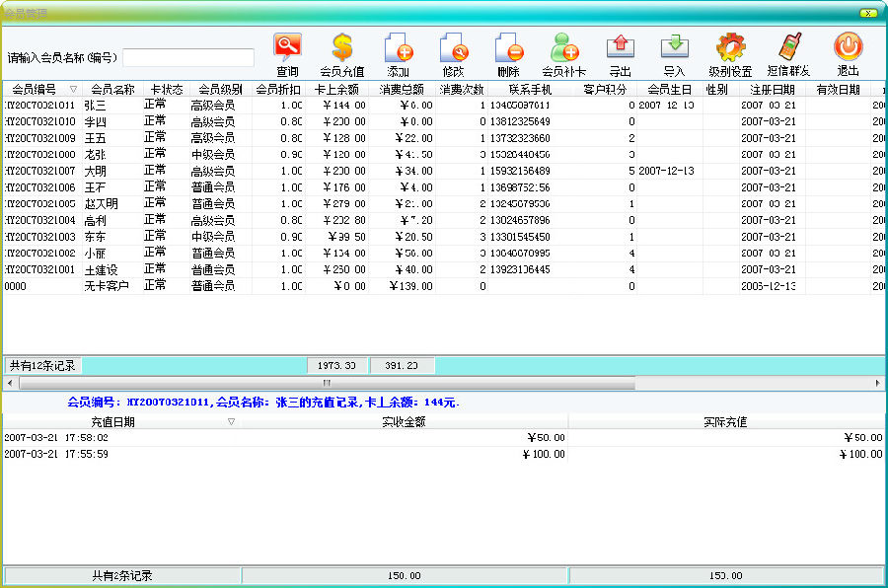Select member row 张三
Screen dimensions: 888x588
tap(443, 105)
